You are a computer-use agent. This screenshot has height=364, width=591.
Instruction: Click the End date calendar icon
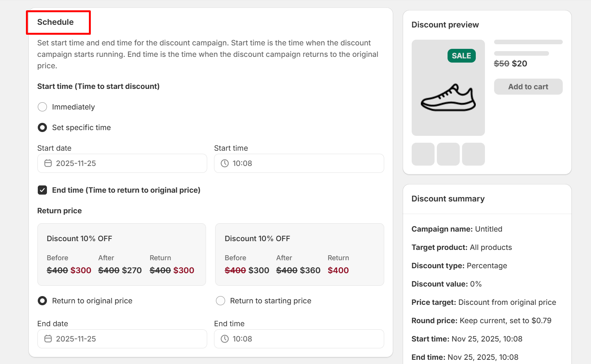(48, 339)
